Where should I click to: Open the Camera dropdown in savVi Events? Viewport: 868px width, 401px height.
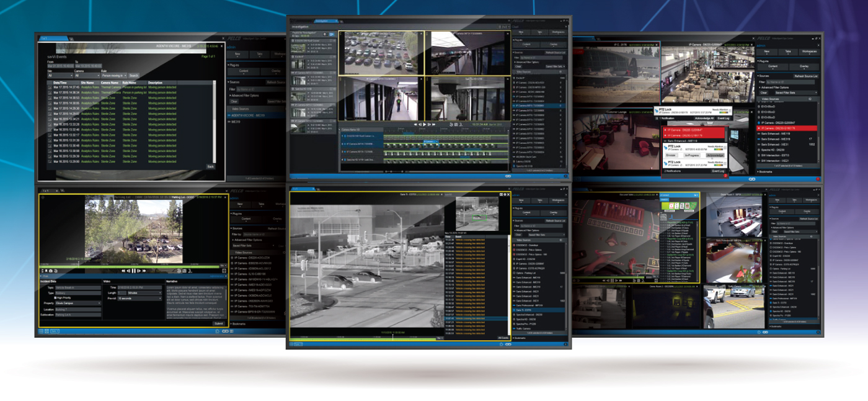(x=87, y=76)
